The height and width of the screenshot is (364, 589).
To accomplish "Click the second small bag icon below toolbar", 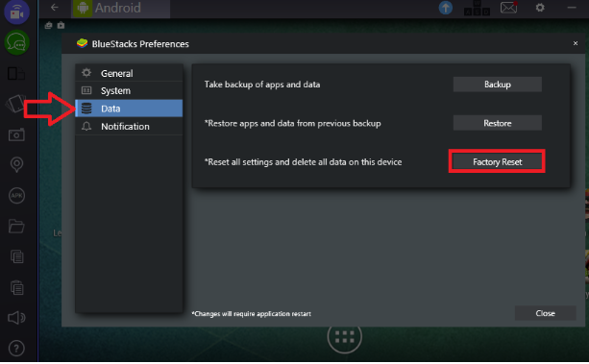I will point(61,25).
